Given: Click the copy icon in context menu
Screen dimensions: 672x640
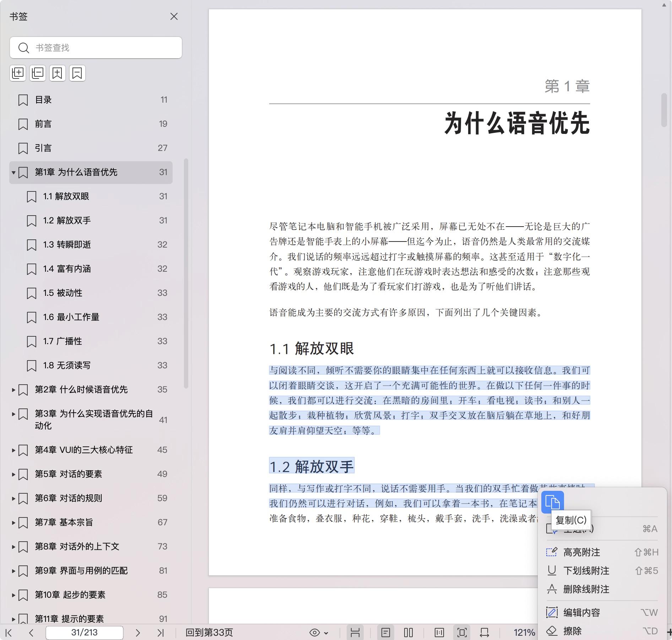Looking at the screenshot, I should click(552, 502).
